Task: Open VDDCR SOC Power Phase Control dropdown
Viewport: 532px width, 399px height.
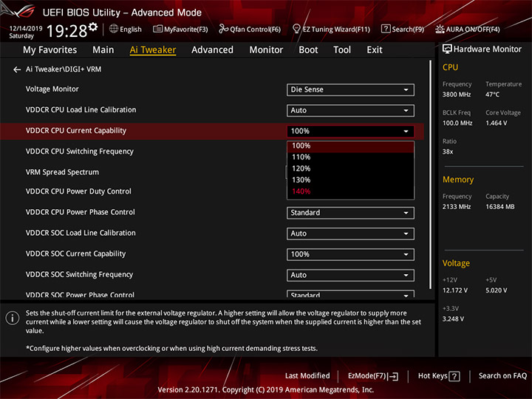Action: pyautogui.click(x=350, y=294)
